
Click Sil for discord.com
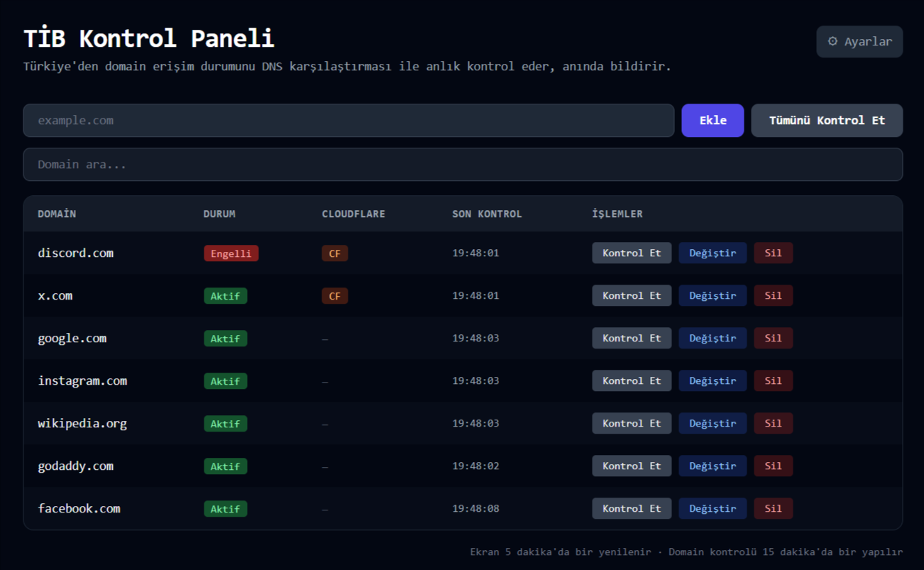click(773, 253)
